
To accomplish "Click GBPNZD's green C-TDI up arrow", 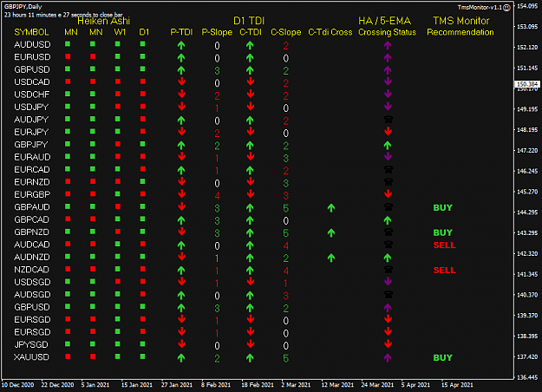I will (x=250, y=232).
